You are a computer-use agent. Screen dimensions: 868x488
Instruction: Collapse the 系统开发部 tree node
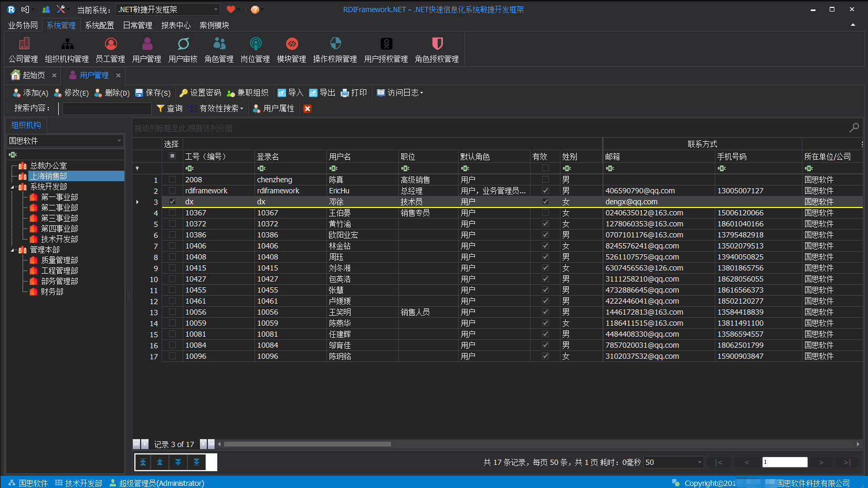(12, 186)
